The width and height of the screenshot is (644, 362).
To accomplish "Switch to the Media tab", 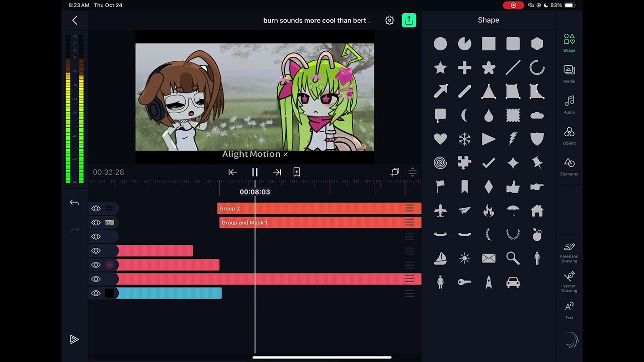I will click(569, 73).
